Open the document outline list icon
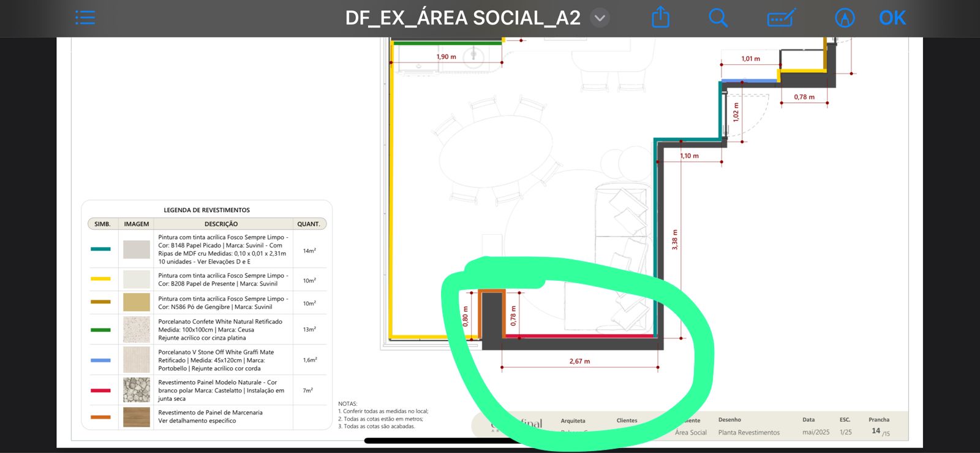980x453 pixels. (x=85, y=18)
